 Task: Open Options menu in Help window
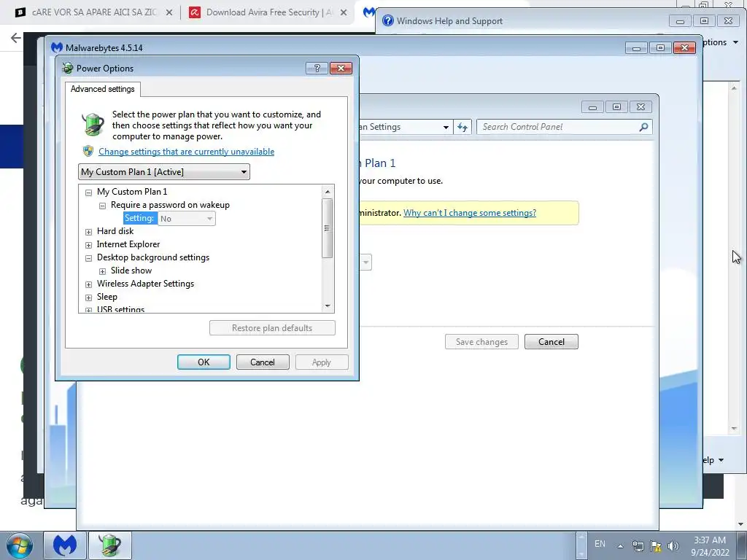click(x=720, y=42)
